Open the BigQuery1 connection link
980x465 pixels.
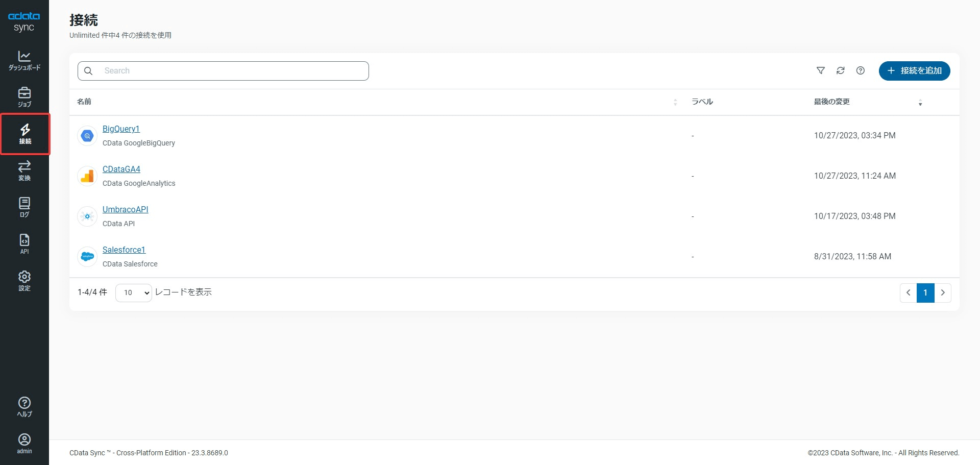[121, 129]
